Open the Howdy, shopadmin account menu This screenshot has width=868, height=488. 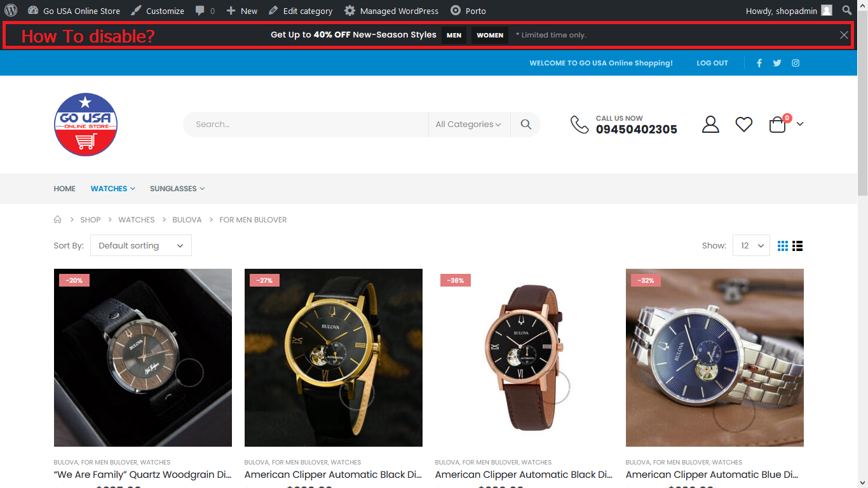789,11
